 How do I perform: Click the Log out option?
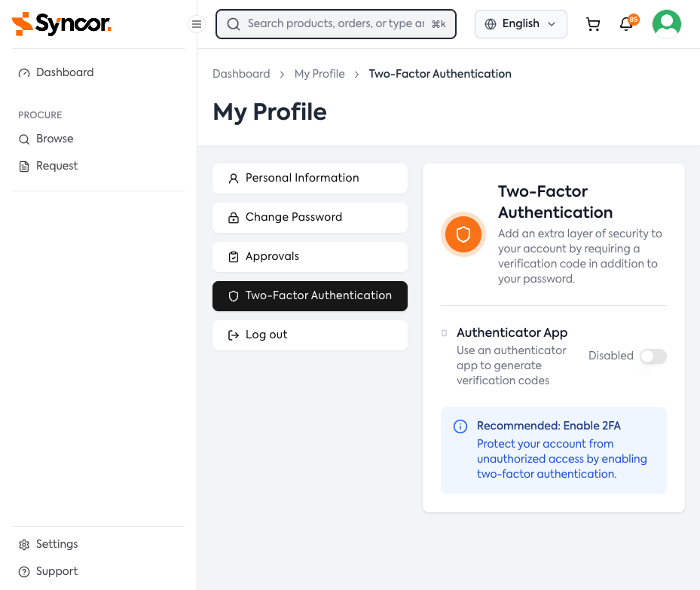coord(309,335)
